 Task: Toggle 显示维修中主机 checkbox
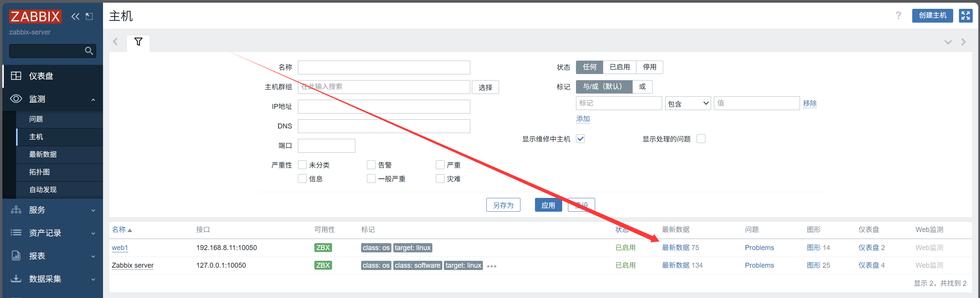coord(581,139)
